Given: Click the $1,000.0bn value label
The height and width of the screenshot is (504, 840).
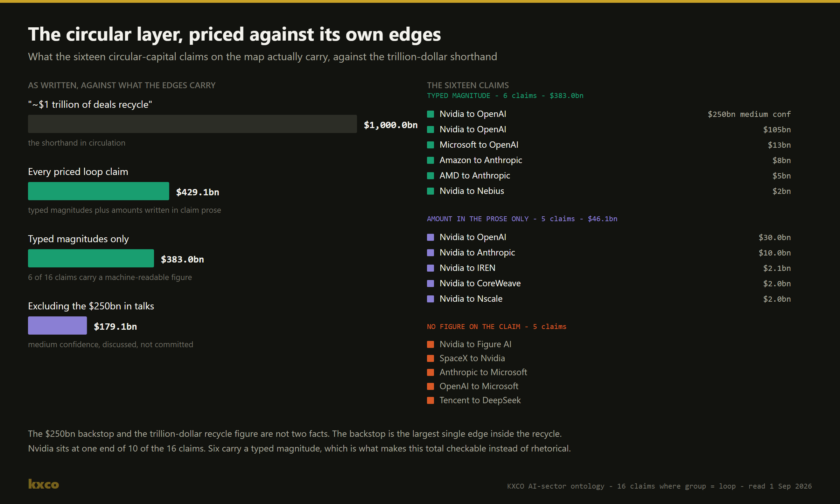Looking at the screenshot, I should tap(391, 125).
